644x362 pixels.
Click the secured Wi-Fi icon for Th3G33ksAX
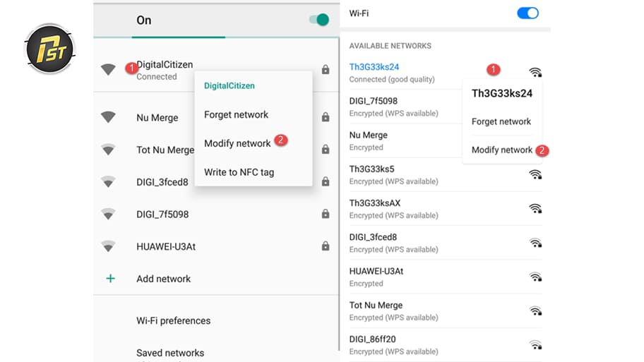pos(535,208)
